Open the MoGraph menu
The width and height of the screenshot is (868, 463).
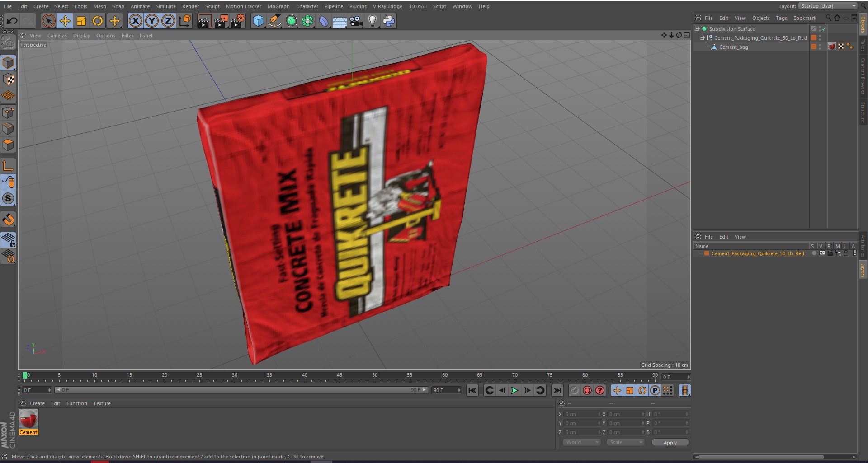pyautogui.click(x=278, y=6)
